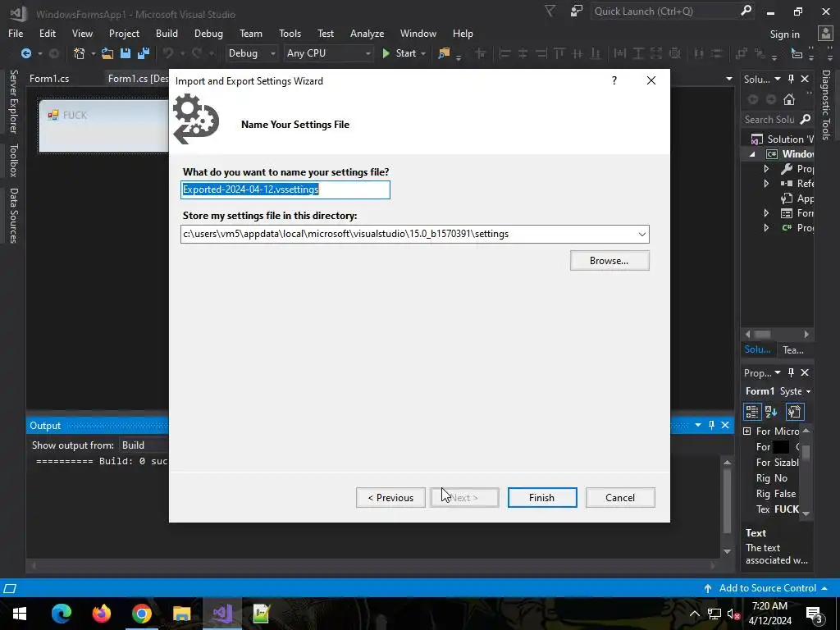This screenshot has height=630, width=840.
Task: Click the New Project toolbar icon
Action: click(x=80, y=53)
